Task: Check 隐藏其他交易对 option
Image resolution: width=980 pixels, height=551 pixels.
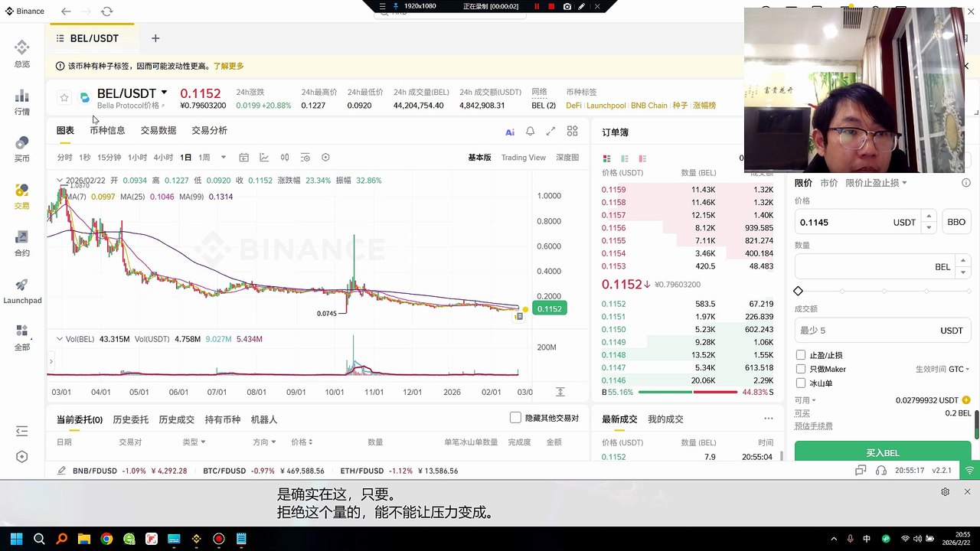Action: coord(515,418)
